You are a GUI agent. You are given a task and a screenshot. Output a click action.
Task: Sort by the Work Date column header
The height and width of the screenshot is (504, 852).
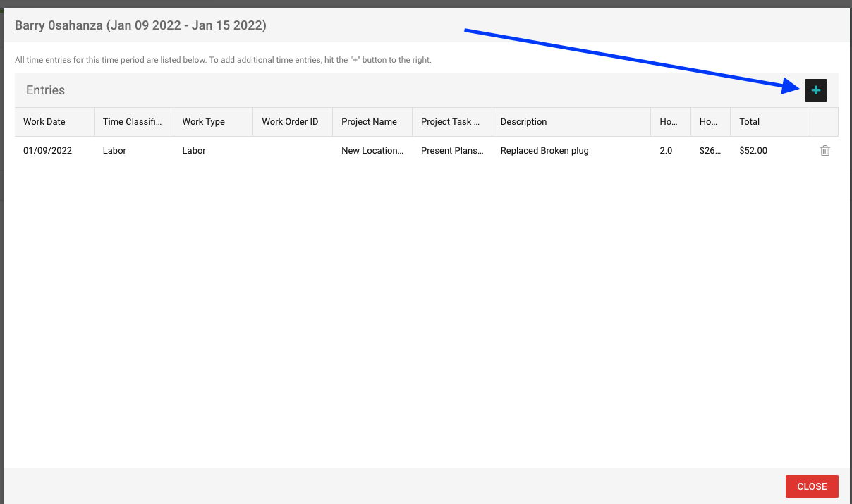point(44,122)
